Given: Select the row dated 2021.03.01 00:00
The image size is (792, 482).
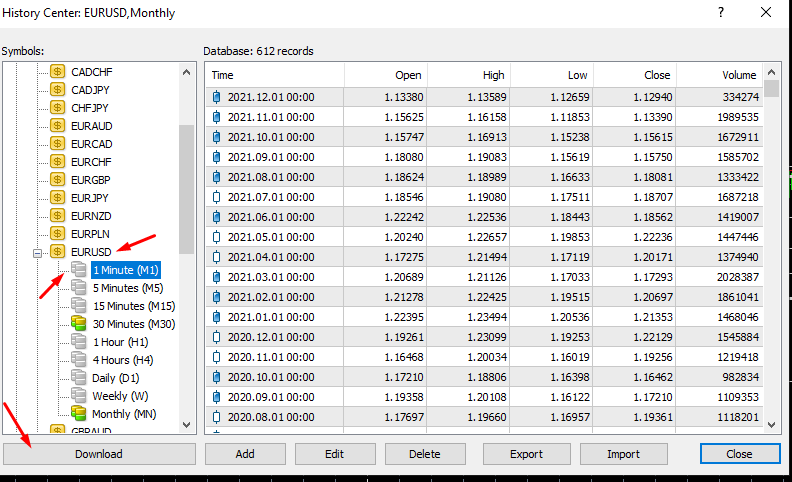Looking at the screenshot, I should 484,277.
